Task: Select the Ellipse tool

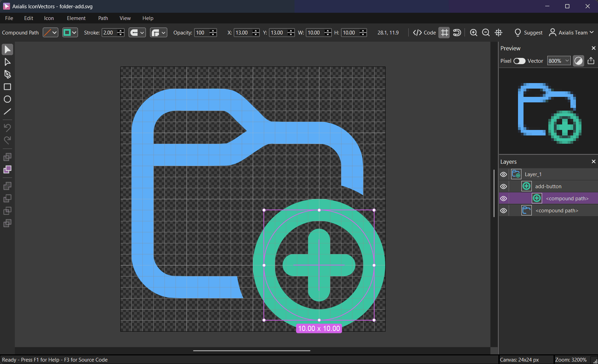Action: (7, 99)
